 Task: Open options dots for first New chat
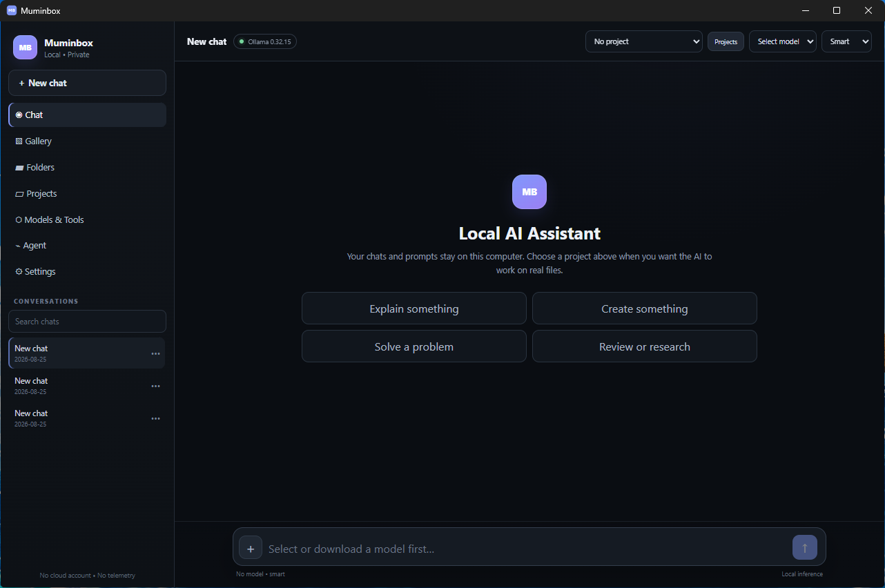coord(155,353)
